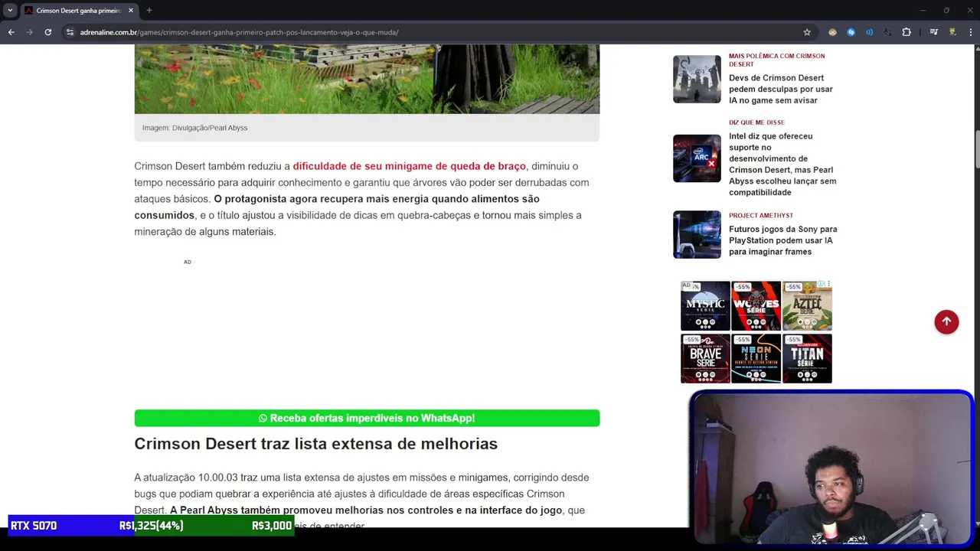The image size is (980, 551).
Task: Open the Intel ARC article thumbnail
Action: (697, 158)
